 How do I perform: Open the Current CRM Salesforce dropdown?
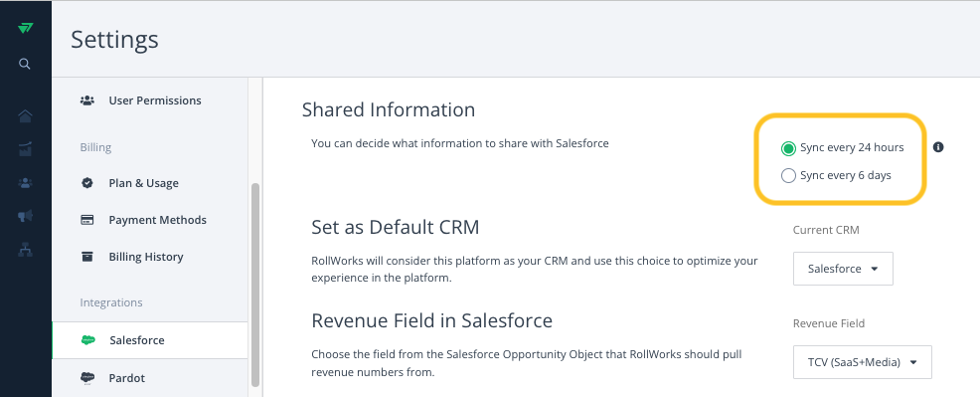(x=843, y=269)
